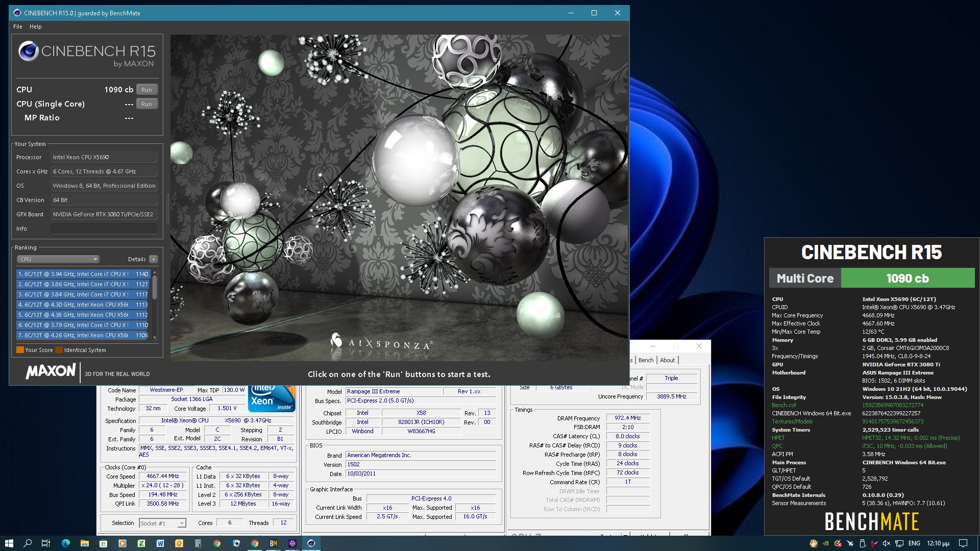Screen dimensions: 980x551
Task: Click into the Info text field
Action: 104,229
